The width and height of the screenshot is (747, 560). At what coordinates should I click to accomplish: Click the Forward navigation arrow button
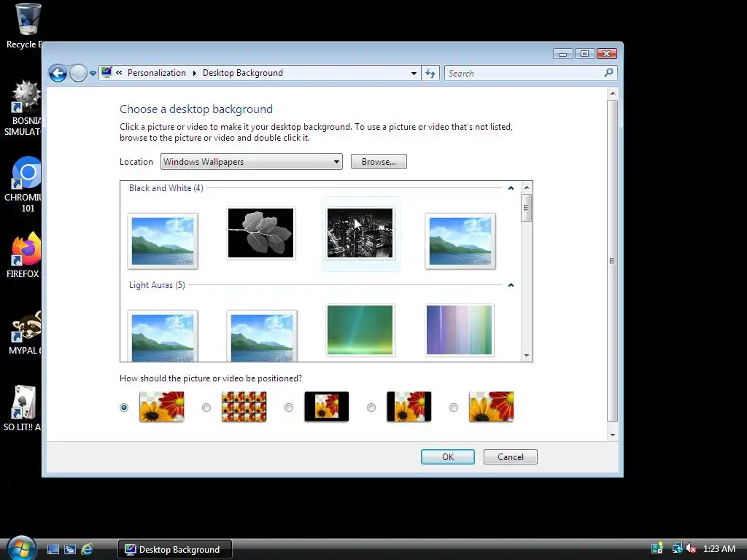[x=78, y=74]
